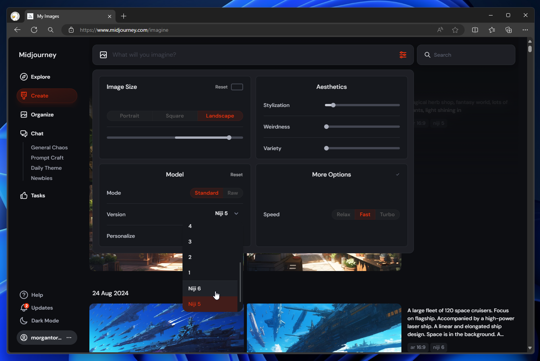Click the Search input field
This screenshot has height=361, width=540.
click(466, 55)
